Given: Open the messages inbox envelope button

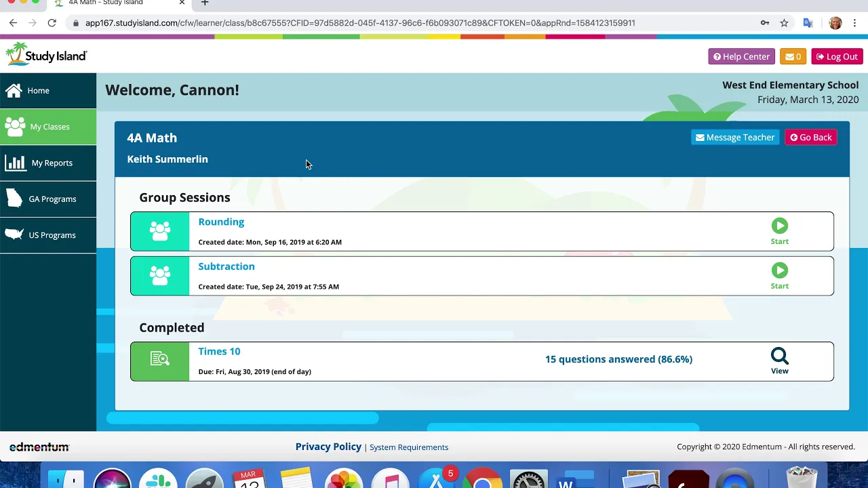Looking at the screenshot, I should click(x=793, y=57).
